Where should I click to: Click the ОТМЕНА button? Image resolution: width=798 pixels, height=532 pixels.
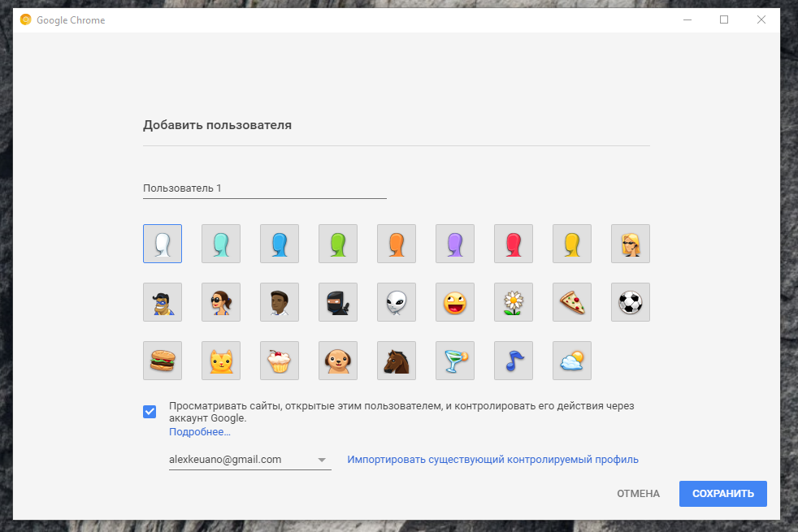pyautogui.click(x=638, y=494)
